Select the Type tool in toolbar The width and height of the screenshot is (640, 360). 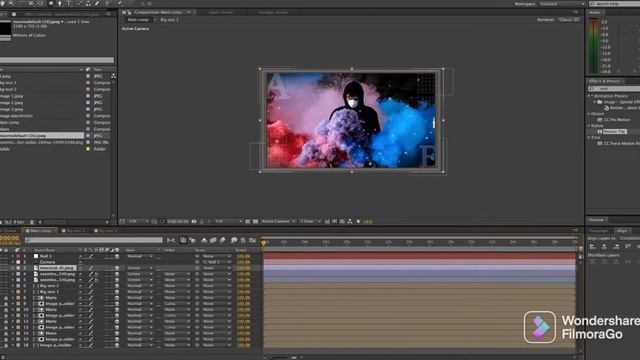[x=69, y=3]
